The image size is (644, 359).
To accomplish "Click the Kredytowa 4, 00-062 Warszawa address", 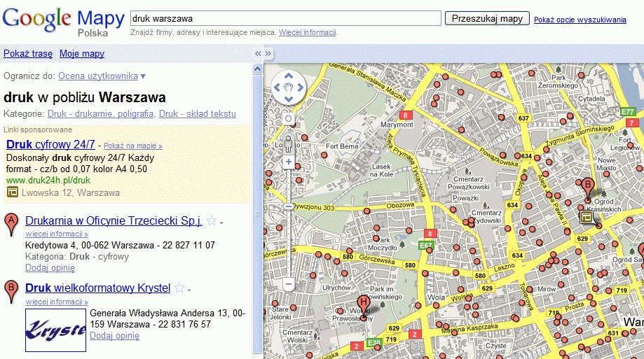I will (x=90, y=246).
